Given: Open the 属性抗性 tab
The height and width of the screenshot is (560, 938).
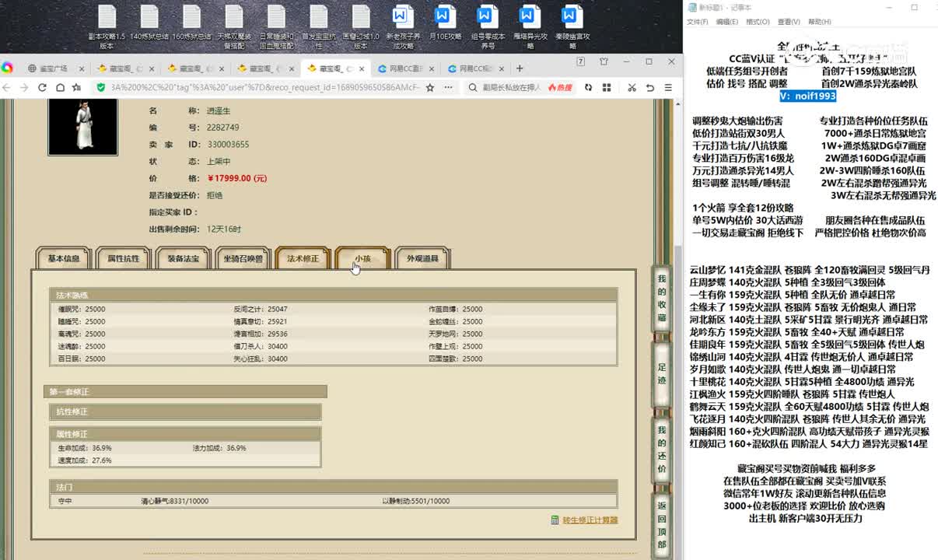Looking at the screenshot, I should (123, 258).
